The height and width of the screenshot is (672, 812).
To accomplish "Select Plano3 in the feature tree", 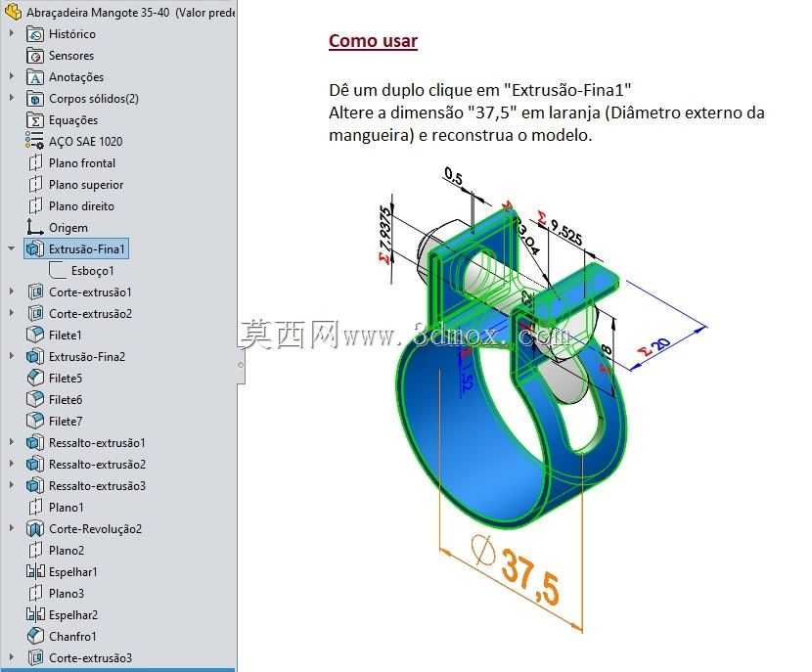I will pos(67,594).
